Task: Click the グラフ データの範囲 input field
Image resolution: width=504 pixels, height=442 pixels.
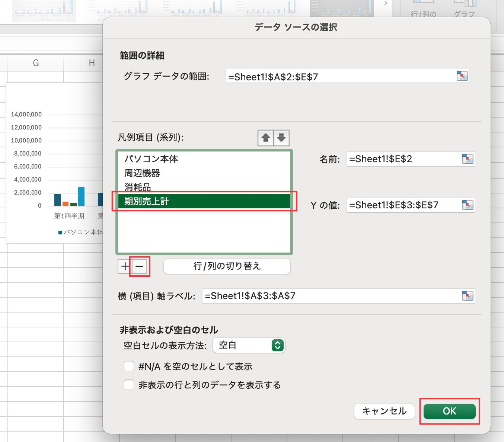Action: click(x=339, y=77)
